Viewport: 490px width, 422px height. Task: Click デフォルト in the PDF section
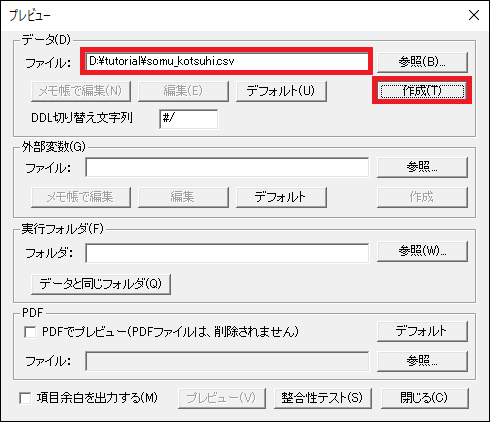point(422,331)
